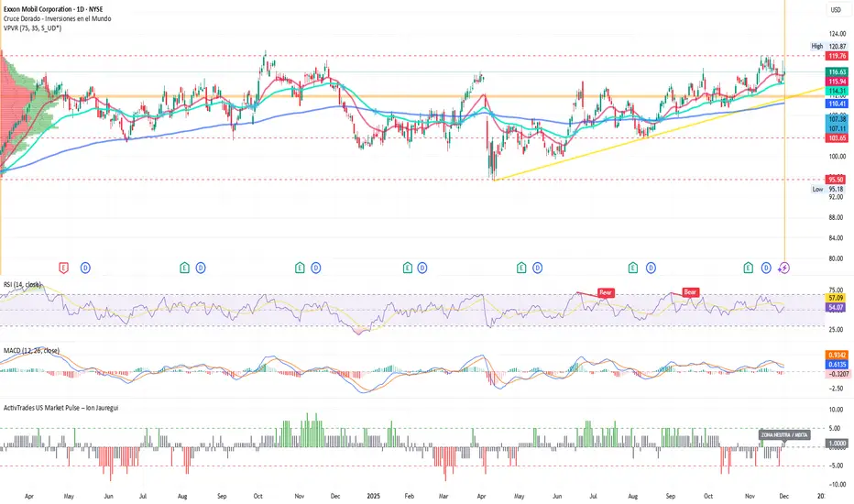This screenshot has height=504, width=854.
Task: Click the earnings E marker at early August 2025
Action: [633, 268]
